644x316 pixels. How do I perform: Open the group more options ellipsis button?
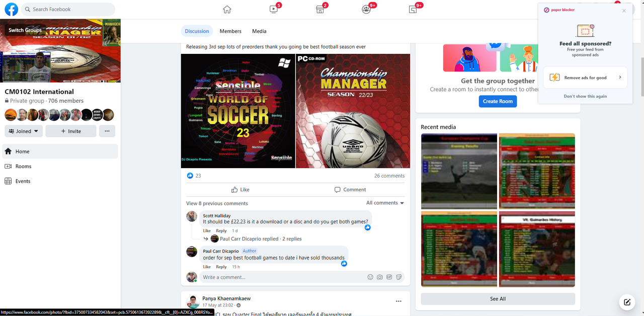(107, 131)
